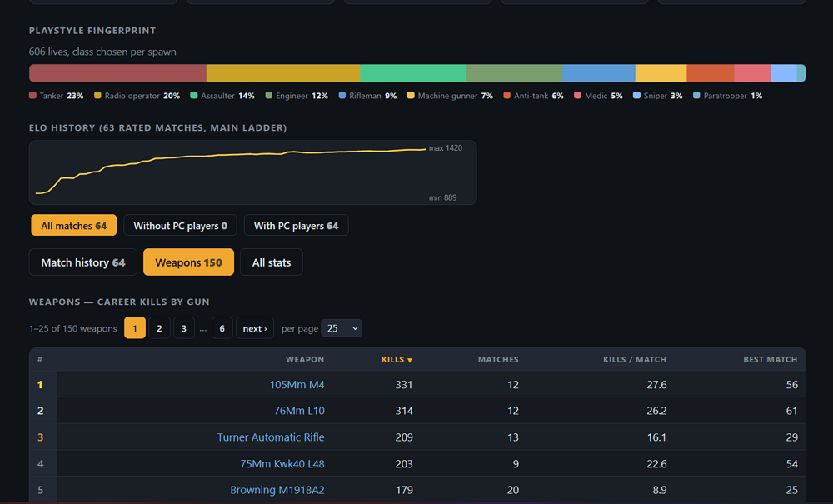Click the Radio operator legend swatch
The width and height of the screenshot is (833, 504).
pyautogui.click(x=97, y=96)
